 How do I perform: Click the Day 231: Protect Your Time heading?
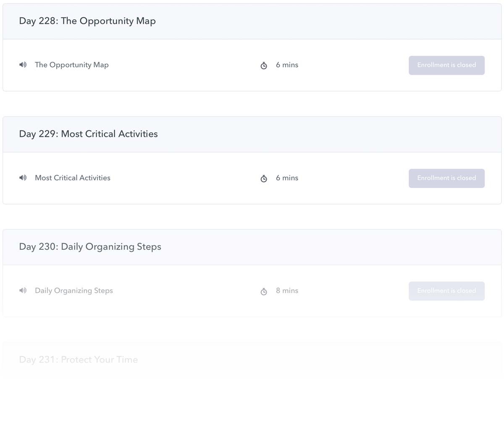(79, 360)
